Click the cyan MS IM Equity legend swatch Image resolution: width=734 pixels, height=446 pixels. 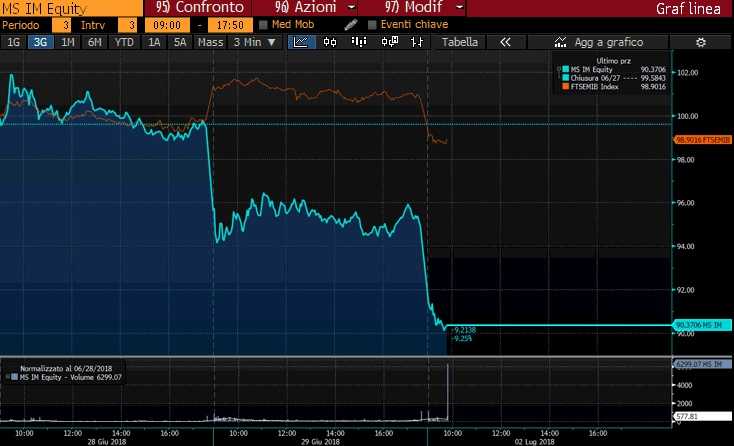coord(565,69)
